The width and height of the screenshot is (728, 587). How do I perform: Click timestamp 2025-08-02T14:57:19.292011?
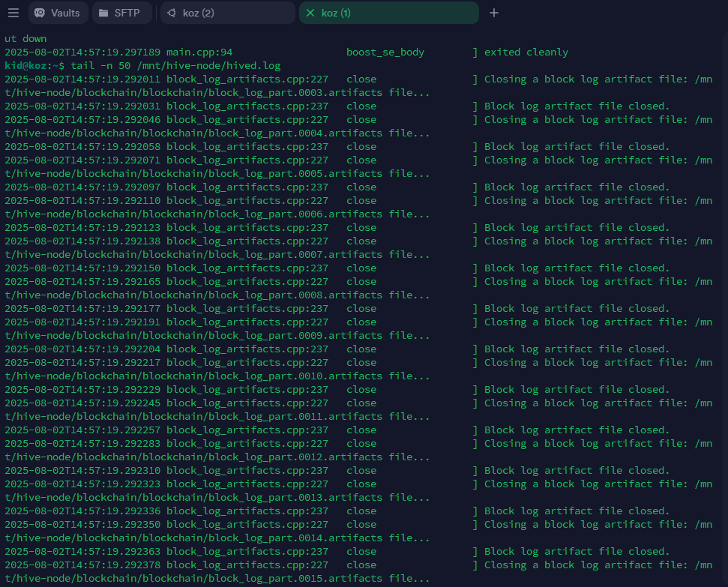[x=82, y=79]
